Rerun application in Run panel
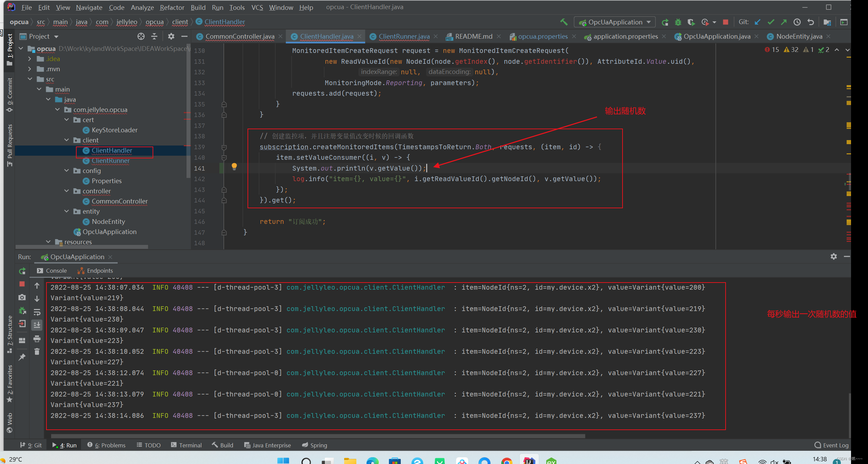This screenshot has width=868, height=464. (22, 271)
